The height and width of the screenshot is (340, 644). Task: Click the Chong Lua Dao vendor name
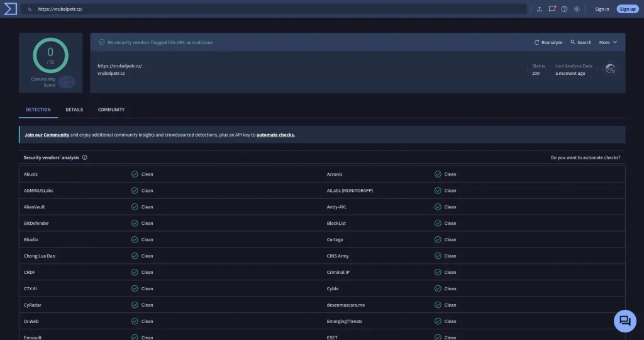40,256
